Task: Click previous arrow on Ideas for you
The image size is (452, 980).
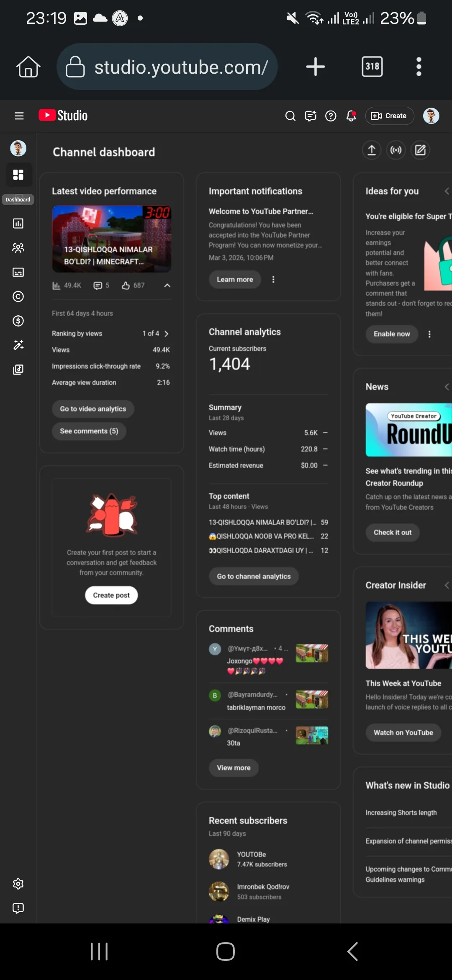Action: tap(447, 191)
